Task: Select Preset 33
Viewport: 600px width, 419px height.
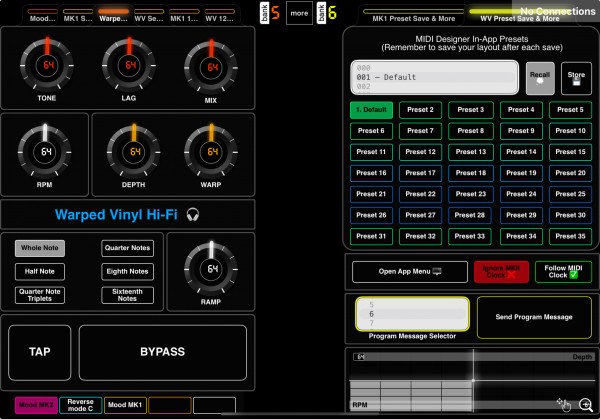Action: pyautogui.click(x=471, y=236)
